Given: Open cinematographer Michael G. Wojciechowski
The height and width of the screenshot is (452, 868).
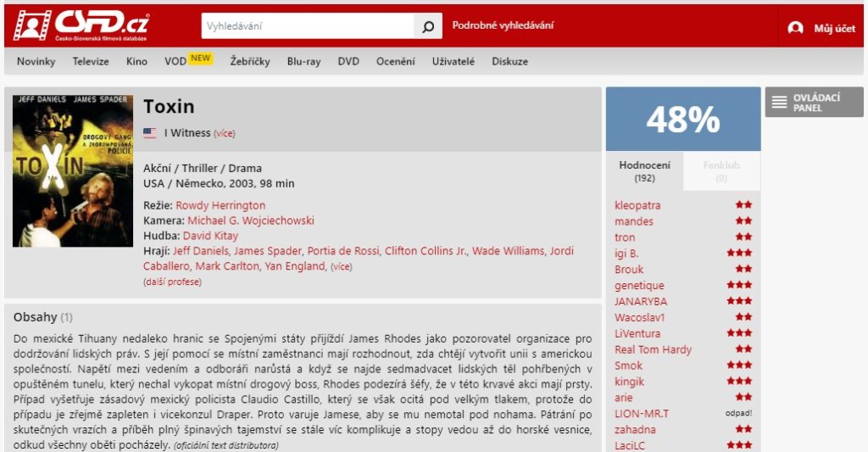Looking at the screenshot, I should (251, 220).
